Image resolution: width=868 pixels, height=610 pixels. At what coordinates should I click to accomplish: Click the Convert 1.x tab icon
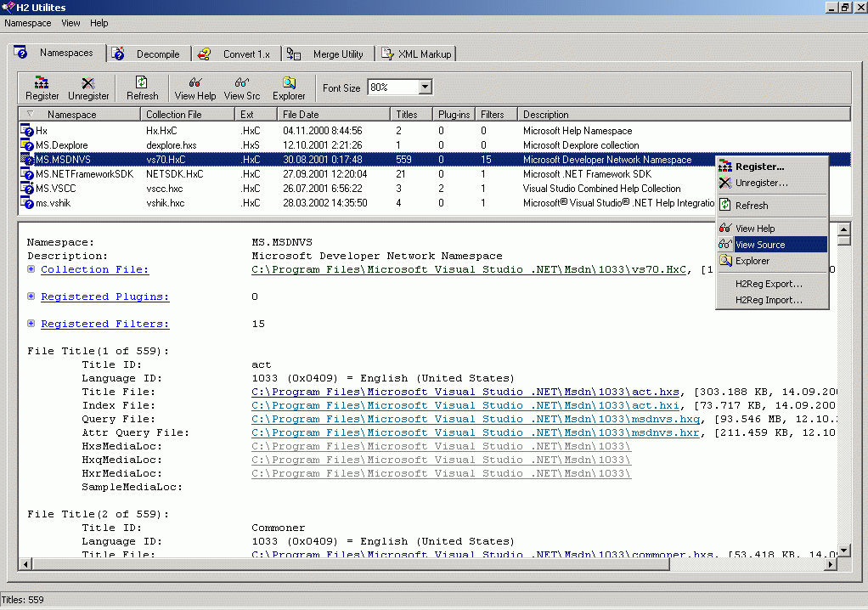pos(205,54)
